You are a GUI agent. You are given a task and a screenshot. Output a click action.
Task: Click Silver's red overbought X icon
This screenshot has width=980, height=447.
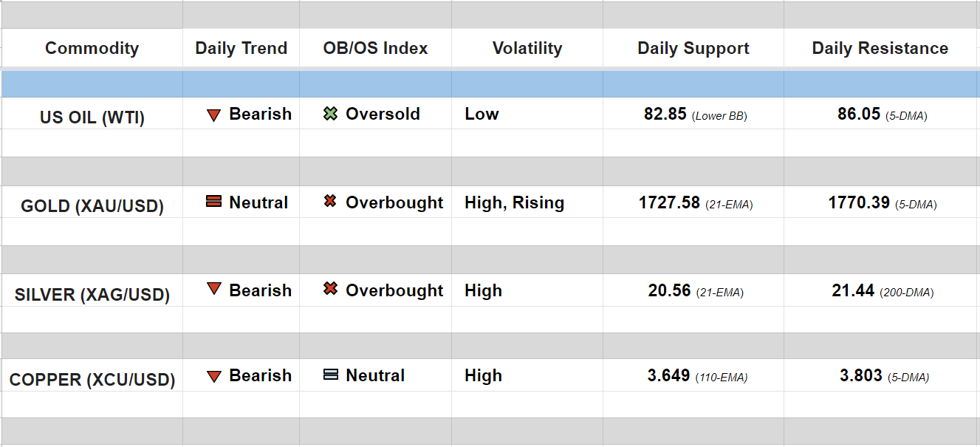330,289
